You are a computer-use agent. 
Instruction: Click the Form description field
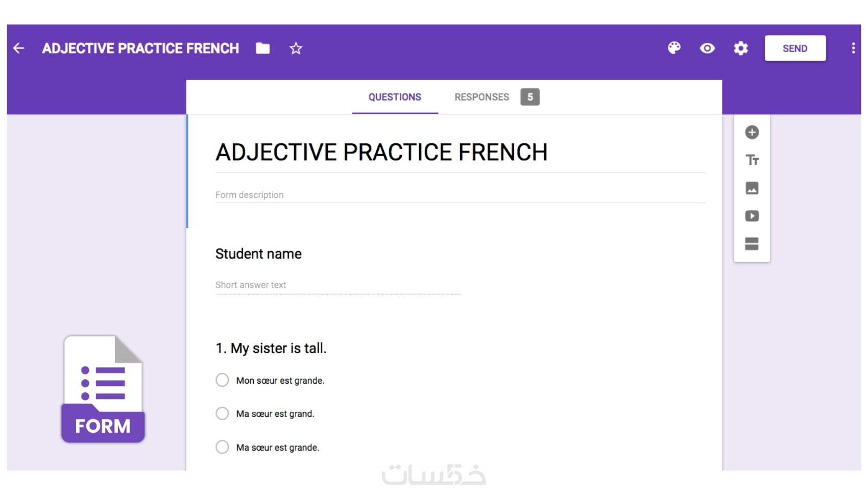click(x=460, y=195)
